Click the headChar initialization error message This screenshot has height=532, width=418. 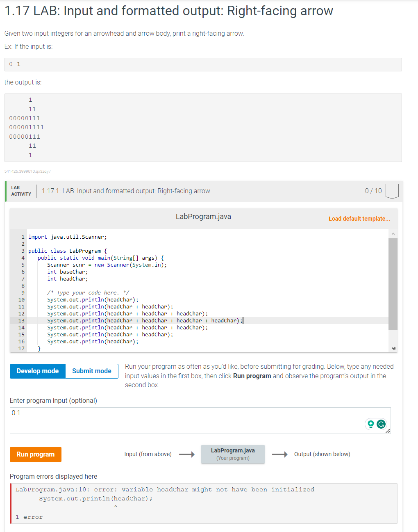164,489
